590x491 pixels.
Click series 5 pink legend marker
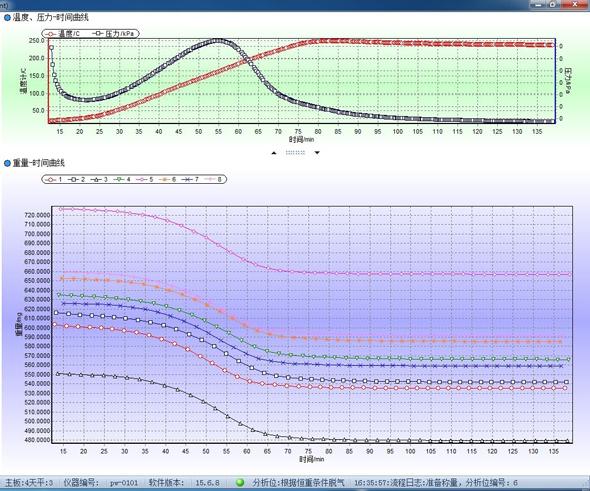pos(142,179)
